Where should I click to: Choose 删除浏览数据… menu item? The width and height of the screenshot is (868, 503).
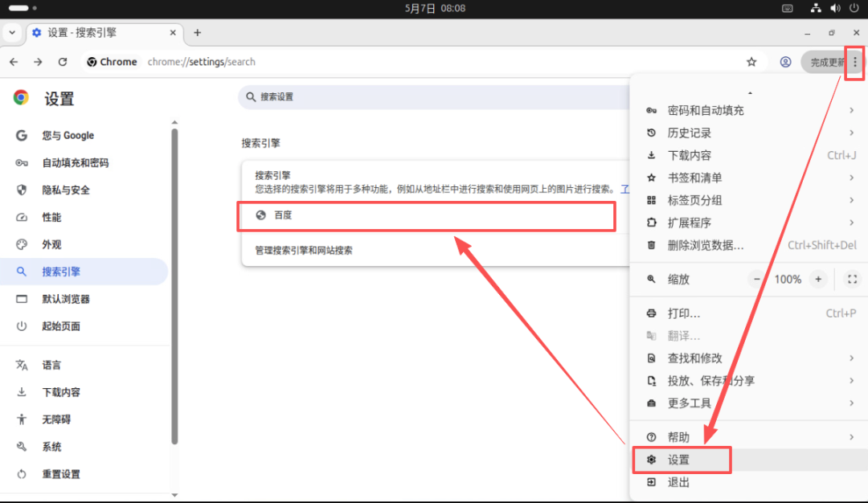coord(750,245)
